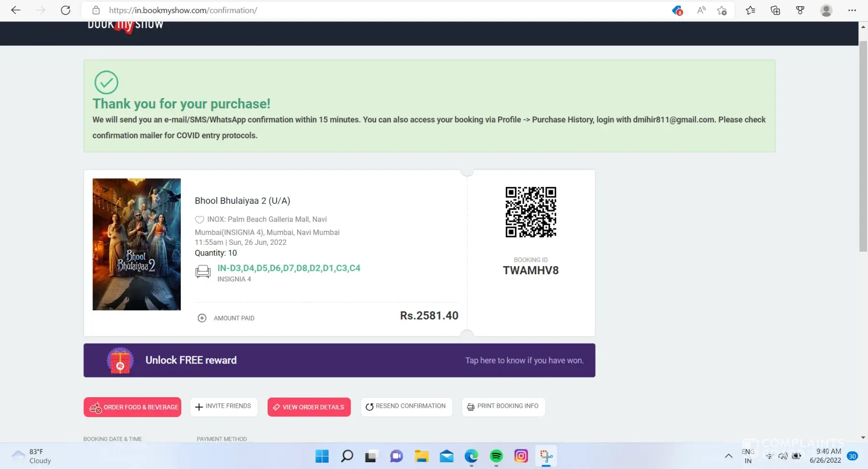
Task: Click the Invite Friends button
Action: 224,407
